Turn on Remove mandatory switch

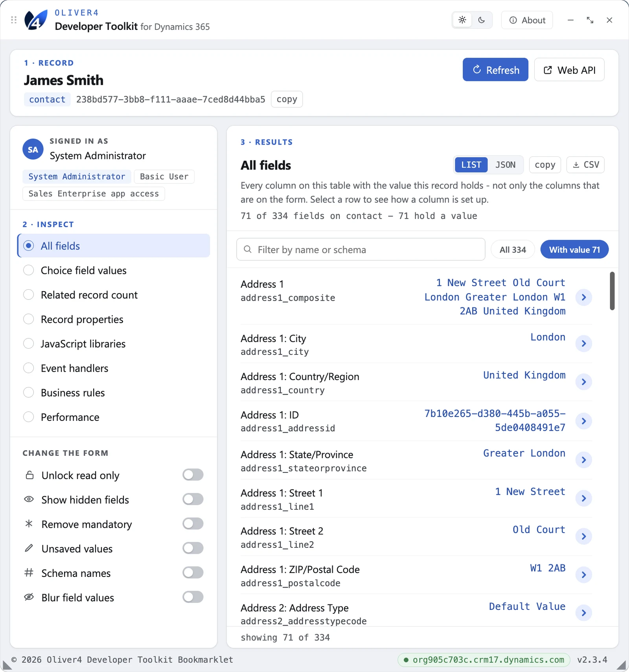point(193,523)
